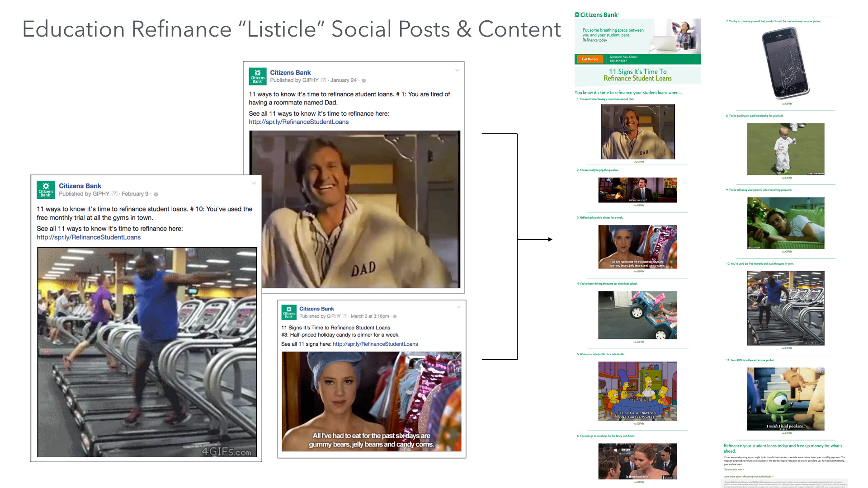Open Citizens Bank page name in March 3 post
This screenshot has width=868, height=488.
pyautogui.click(x=316, y=309)
